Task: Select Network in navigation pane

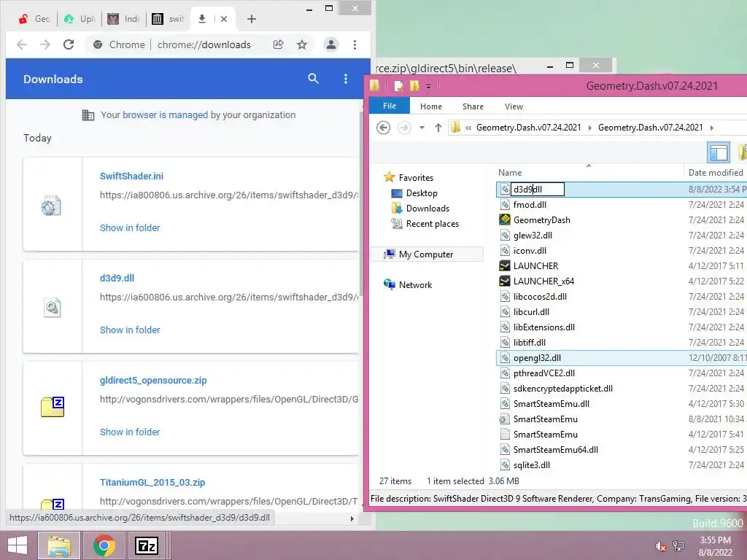Action: (x=415, y=285)
